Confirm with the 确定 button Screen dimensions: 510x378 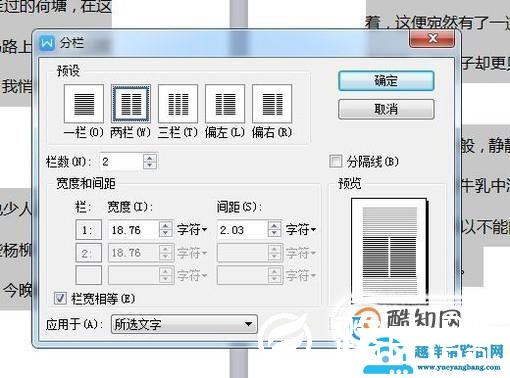click(x=386, y=81)
